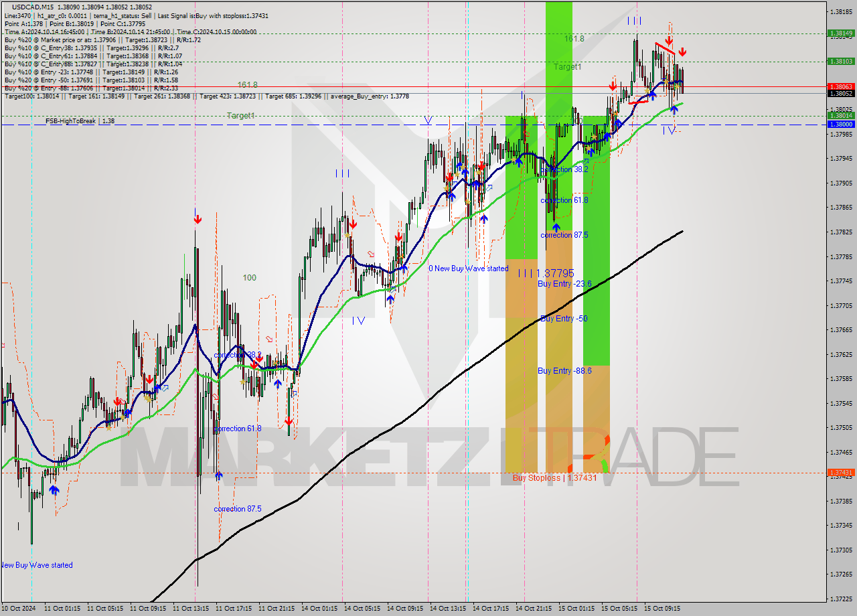This screenshot has height=616, width=857.
Task: Select the 'Buy Entry -88.6' label
Action: pyautogui.click(x=564, y=371)
